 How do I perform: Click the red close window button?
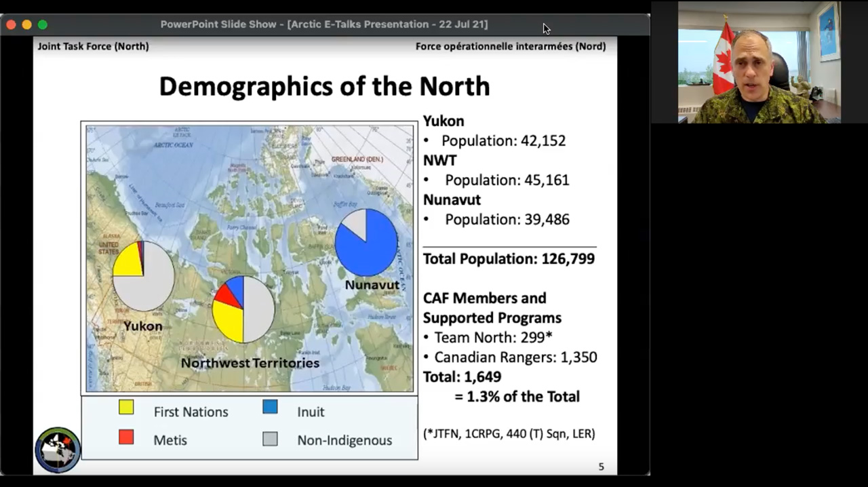coord(11,24)
